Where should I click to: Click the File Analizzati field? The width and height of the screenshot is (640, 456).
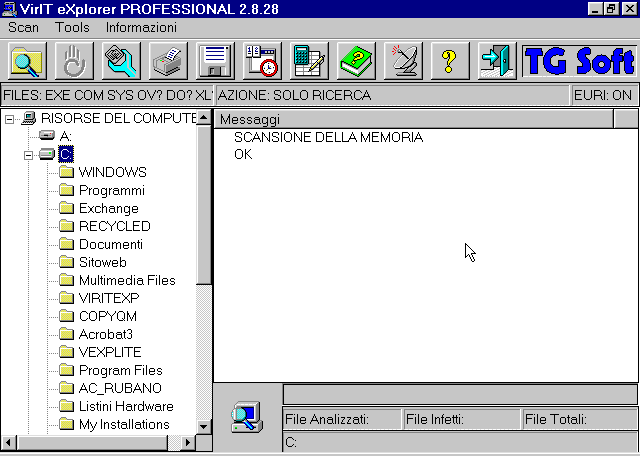coord(342,419)
